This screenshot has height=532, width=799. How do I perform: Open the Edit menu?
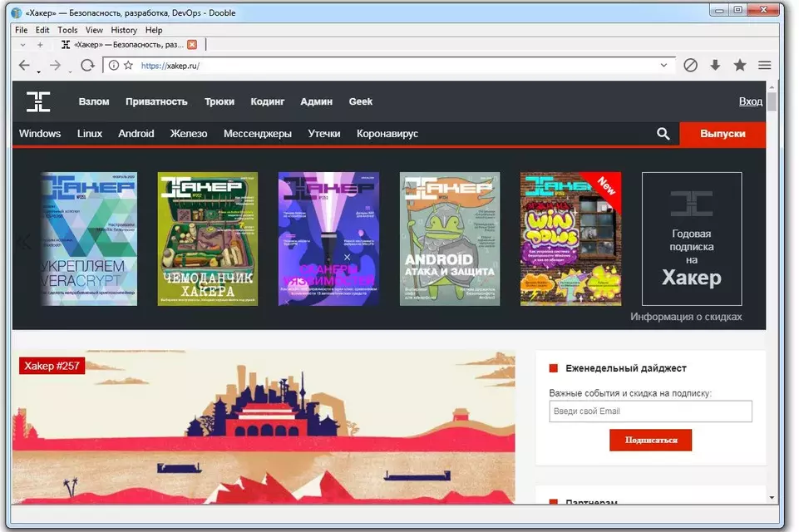click(42, 30)
